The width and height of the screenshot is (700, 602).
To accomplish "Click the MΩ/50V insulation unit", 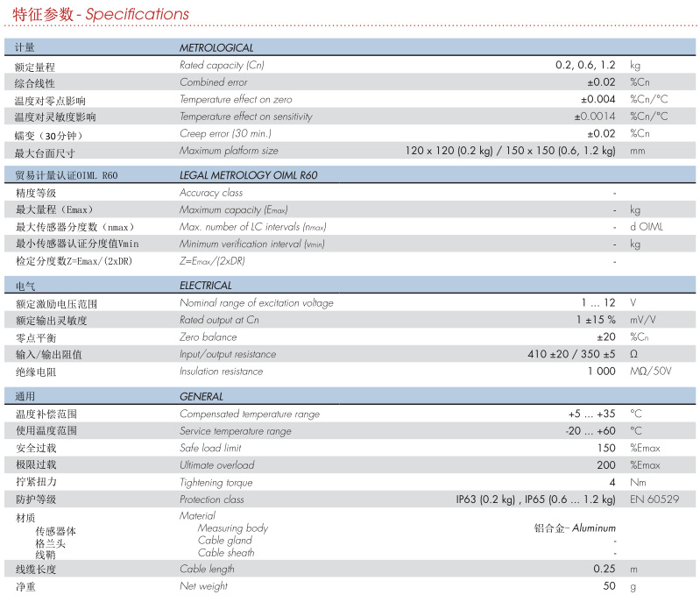I will click(651, 372).
